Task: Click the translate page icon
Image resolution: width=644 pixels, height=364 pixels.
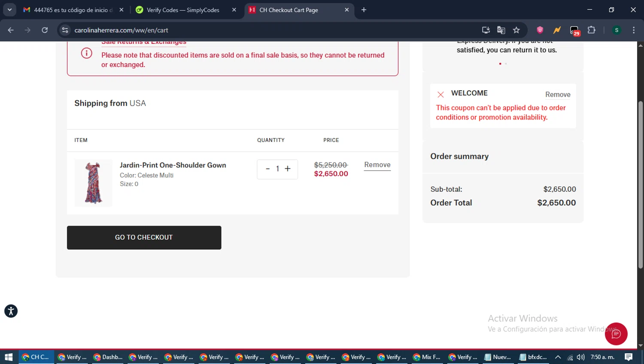Action: 501,30
